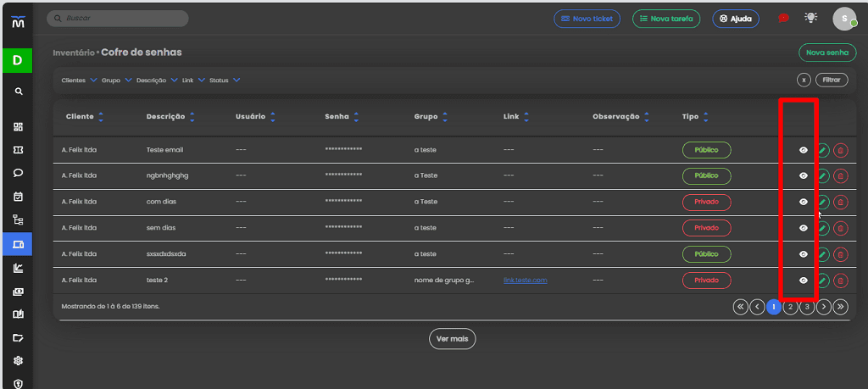The width and height of the screenshot is (868, 389).
Task: Reveal the password for sem dias
Action: pyautogui.click(x=804, y=228)
